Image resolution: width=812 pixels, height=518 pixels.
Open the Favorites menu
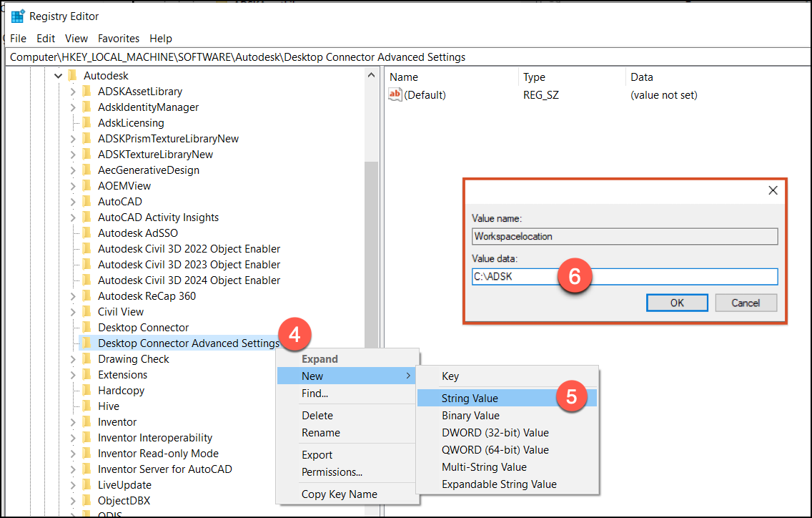[x=119, y=39]
